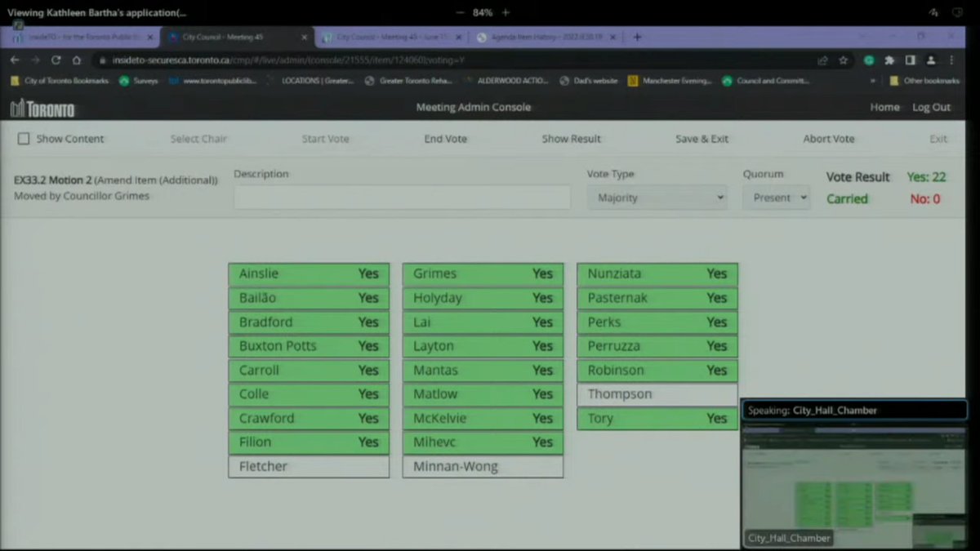Reload the page with the refresh icon
Screen dimensions: 980x551
(56, 60)
